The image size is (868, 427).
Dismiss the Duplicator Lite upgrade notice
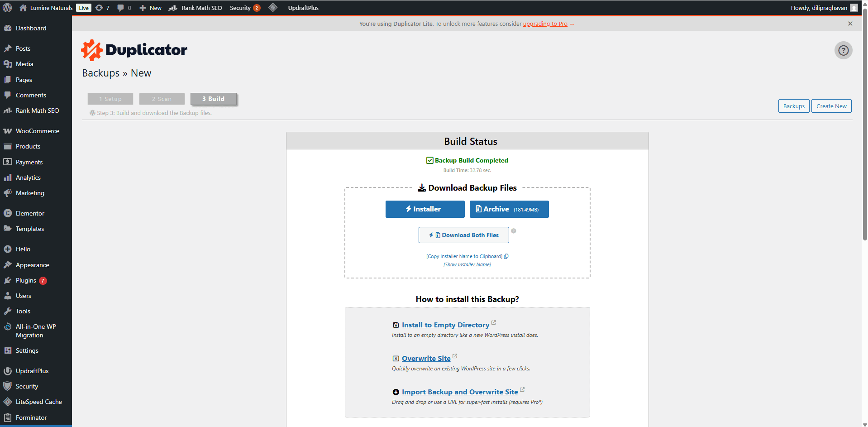pyautogui.click(x=850, y=24)
